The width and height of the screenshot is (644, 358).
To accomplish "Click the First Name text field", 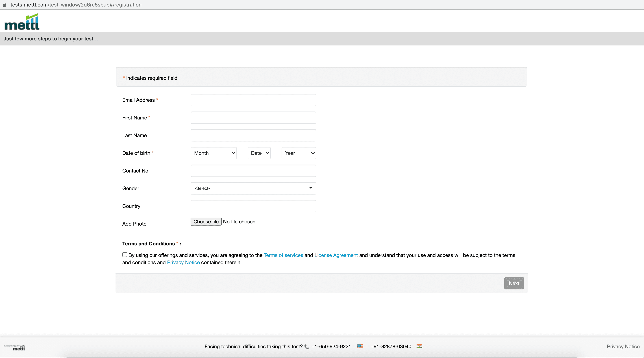I will tap(253, 117).
